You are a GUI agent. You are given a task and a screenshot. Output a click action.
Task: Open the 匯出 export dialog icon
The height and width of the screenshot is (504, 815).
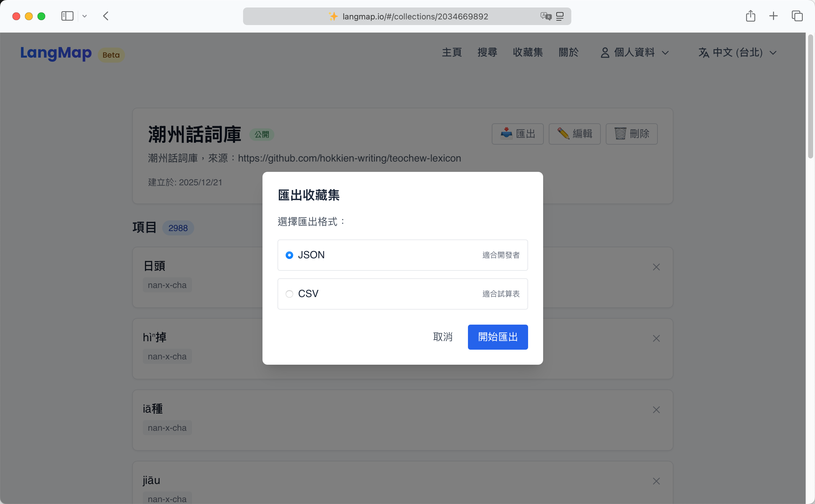[x=506, y=134]
